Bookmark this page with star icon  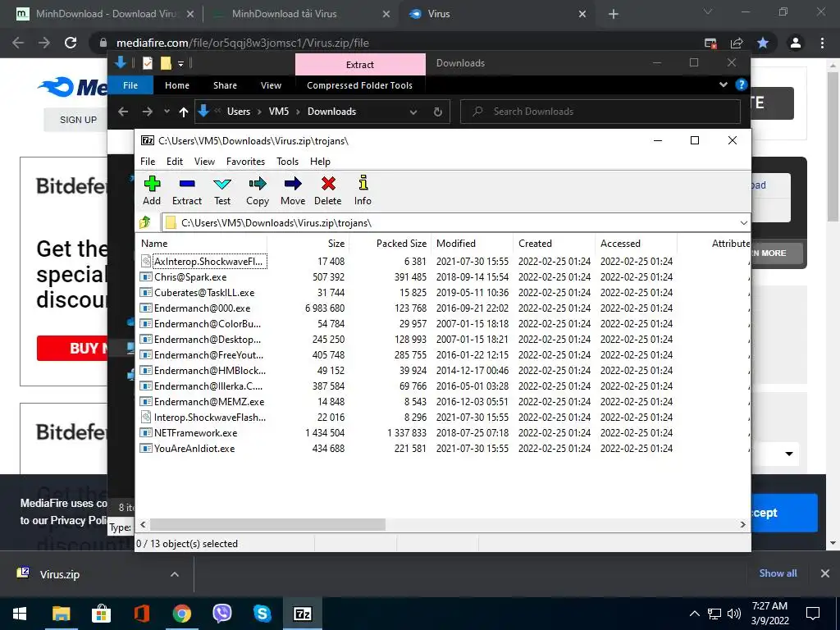pos(763,43)
